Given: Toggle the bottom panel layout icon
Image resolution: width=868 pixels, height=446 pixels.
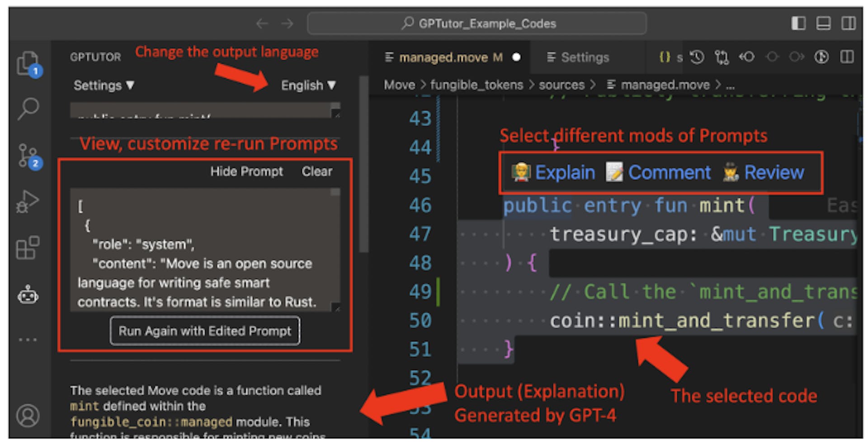Looking at the screenshot, I should pos(823,24).
